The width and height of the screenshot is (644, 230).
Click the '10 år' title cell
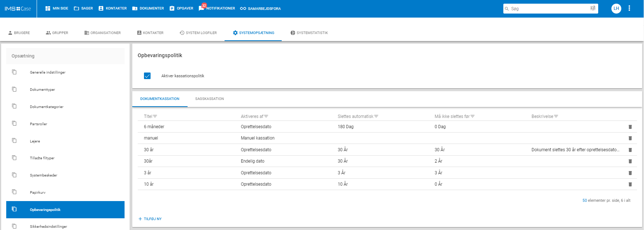coord(149,184)
